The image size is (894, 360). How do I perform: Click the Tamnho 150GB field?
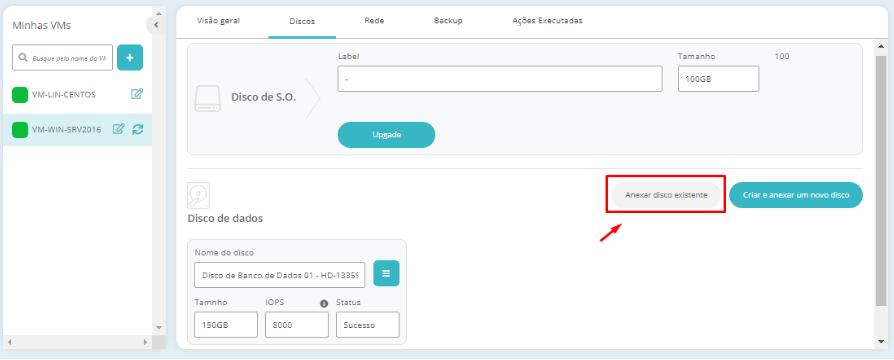pyautogui.click(x=226, y=325)
